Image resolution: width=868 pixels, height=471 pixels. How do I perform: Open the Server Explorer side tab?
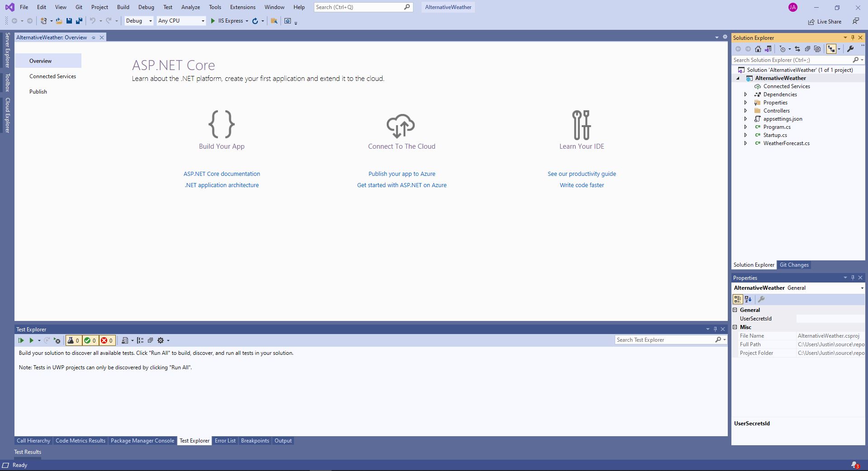7,50
